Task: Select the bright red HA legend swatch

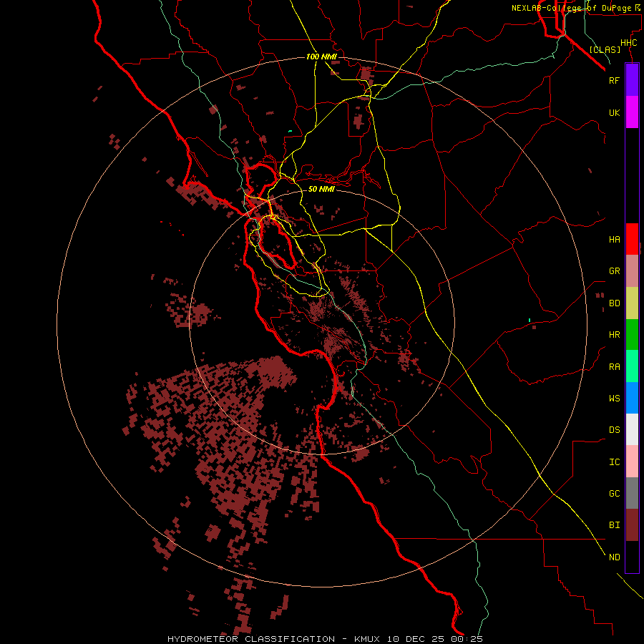Action: [x=632, y=239]
